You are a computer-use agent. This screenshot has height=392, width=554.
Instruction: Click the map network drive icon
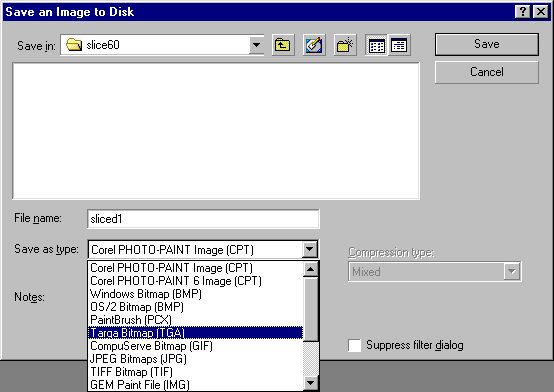click(314, 45)
